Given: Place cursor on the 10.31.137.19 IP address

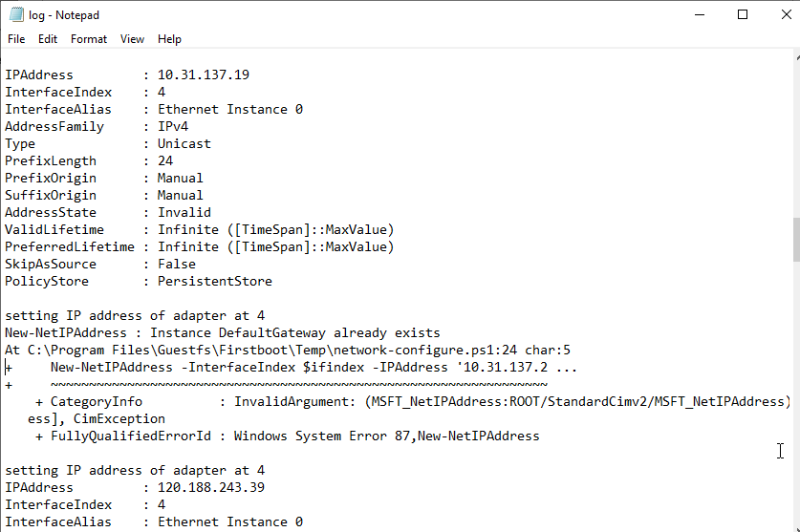Looking at the screenshot, I should (203, 74).
